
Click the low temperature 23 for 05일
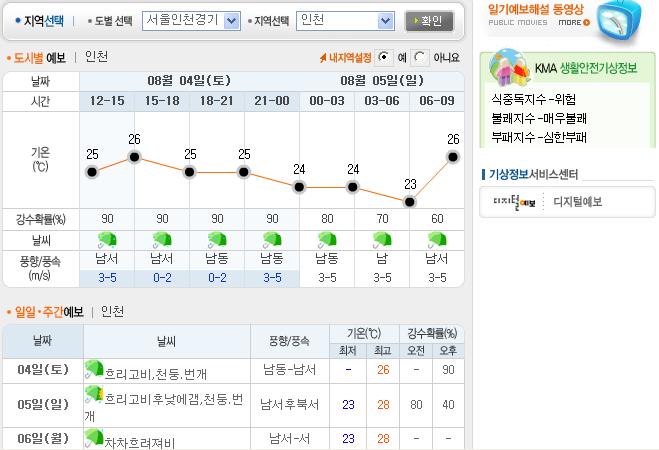pos(348,405)
